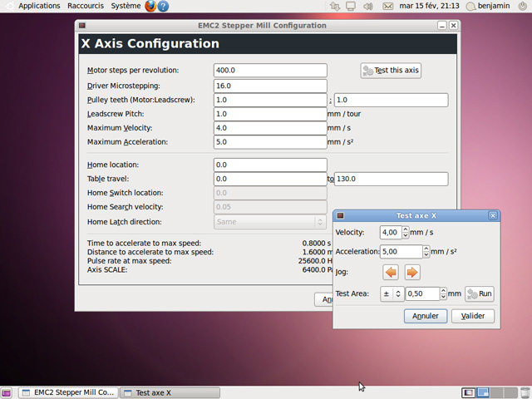
Task: Open the power/shutdown icon
Action: pos(523,6)
